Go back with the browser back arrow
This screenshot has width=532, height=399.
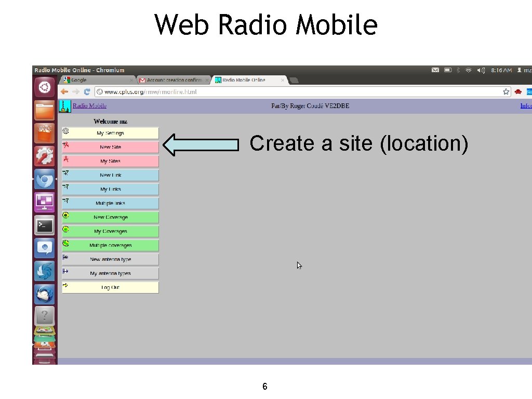coord(64,91)
